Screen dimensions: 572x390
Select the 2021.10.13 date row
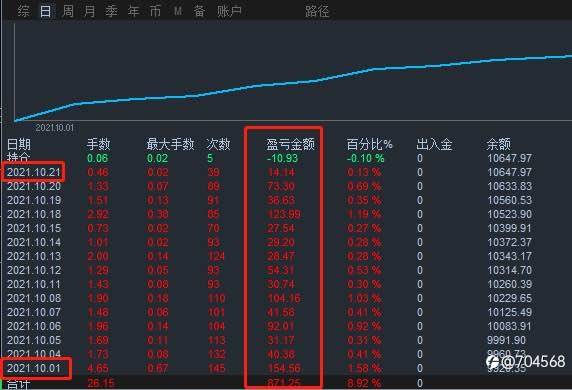[34, 256]
